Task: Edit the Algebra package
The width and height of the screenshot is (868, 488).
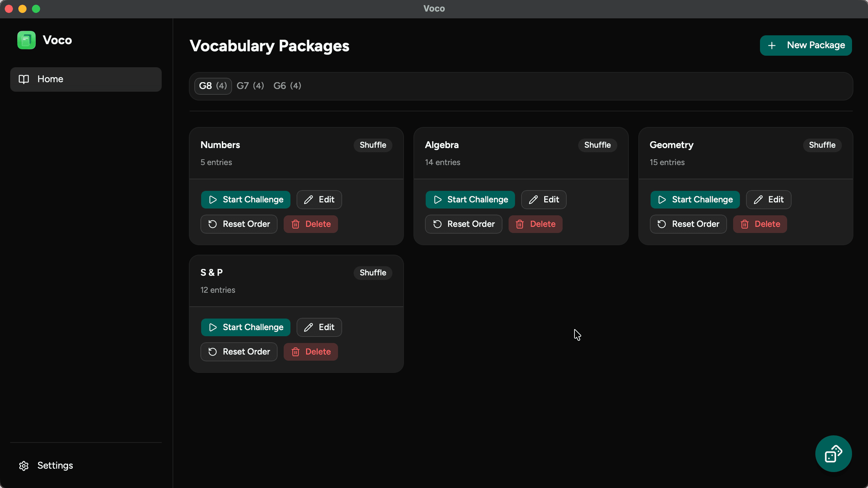Action: (544, 199)
